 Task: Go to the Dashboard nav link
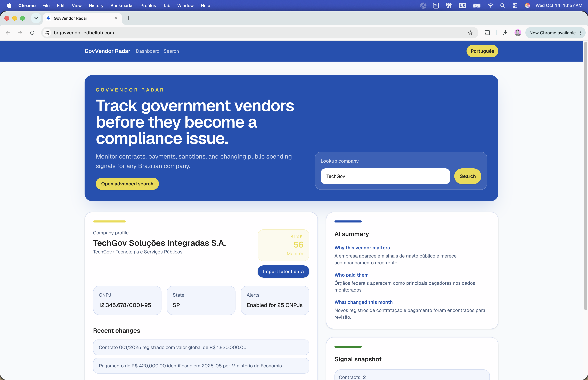[148, 51]
